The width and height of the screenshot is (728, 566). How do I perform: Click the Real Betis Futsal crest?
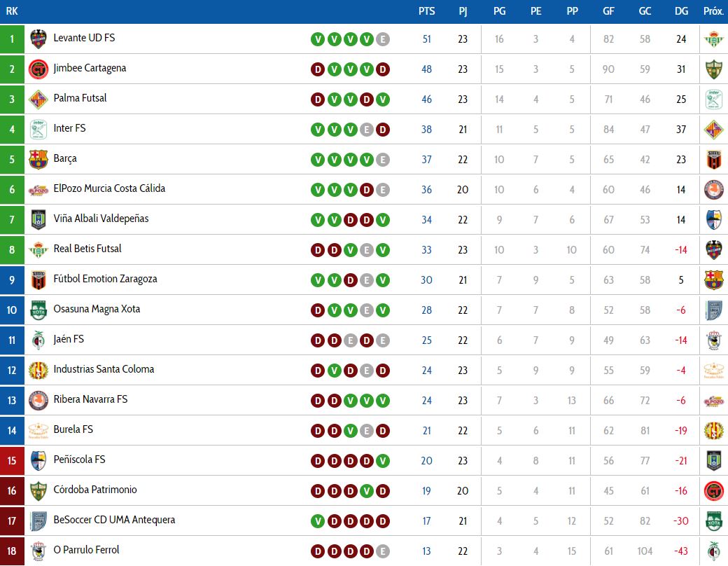click(x=38, y=250)
